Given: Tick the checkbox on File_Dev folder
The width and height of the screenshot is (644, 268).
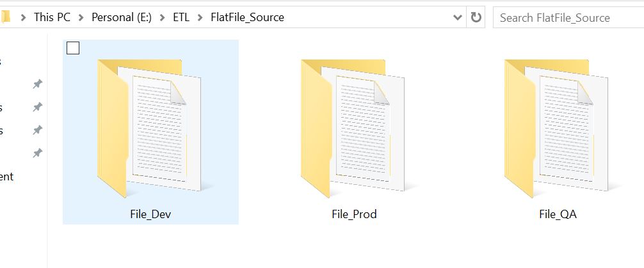Looking at the screenshot, I should click(x=73, y=48).
